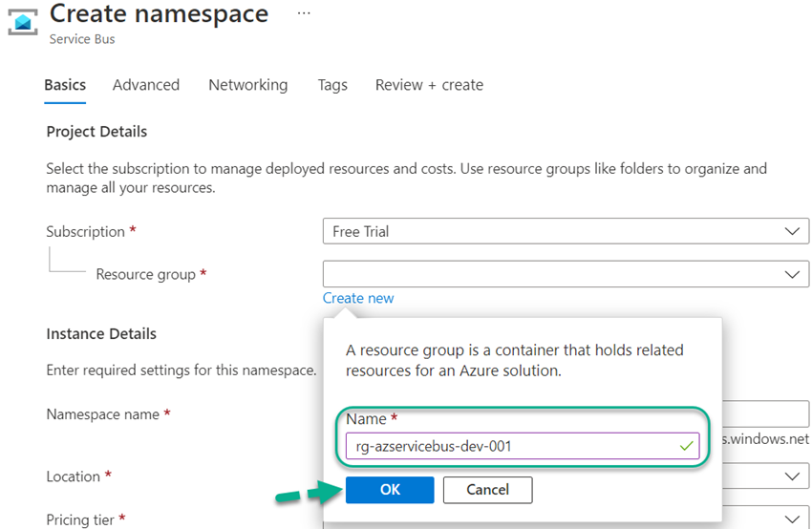812x529 pixels.
Task: Select the Location field label
Action: (x=73, y=476)
